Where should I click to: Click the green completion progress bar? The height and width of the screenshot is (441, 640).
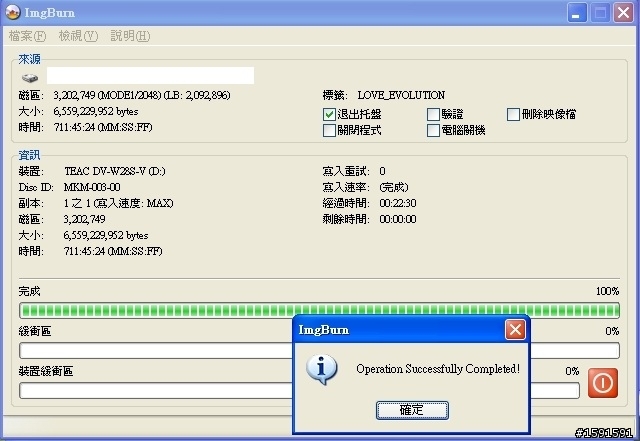320,310
